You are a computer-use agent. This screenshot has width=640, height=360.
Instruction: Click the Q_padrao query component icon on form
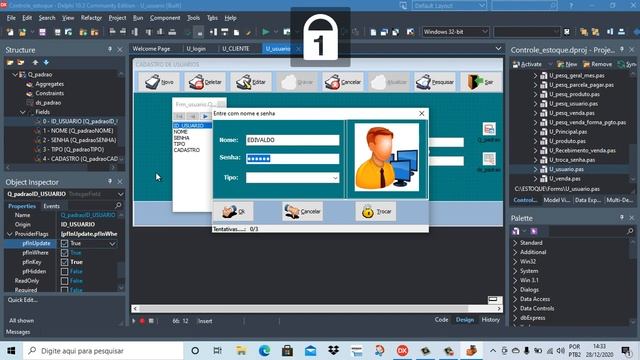click(x=489, y=129)
